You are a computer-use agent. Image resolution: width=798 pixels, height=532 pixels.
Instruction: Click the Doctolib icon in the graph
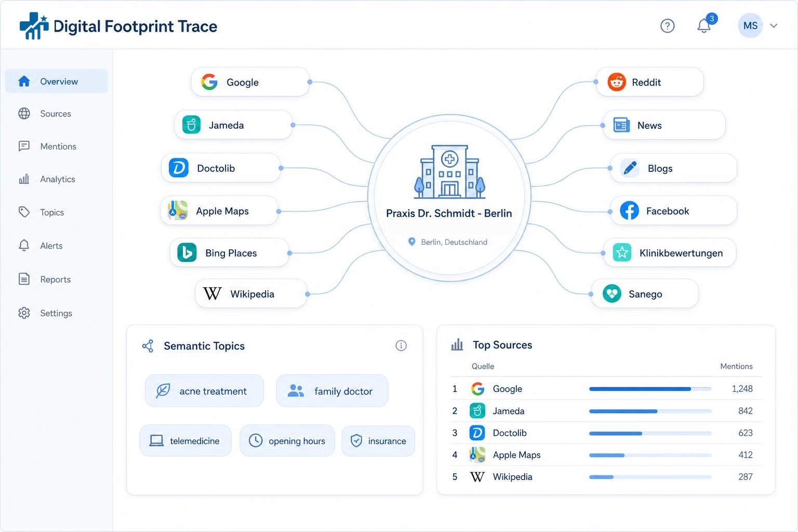click(179, 168)
